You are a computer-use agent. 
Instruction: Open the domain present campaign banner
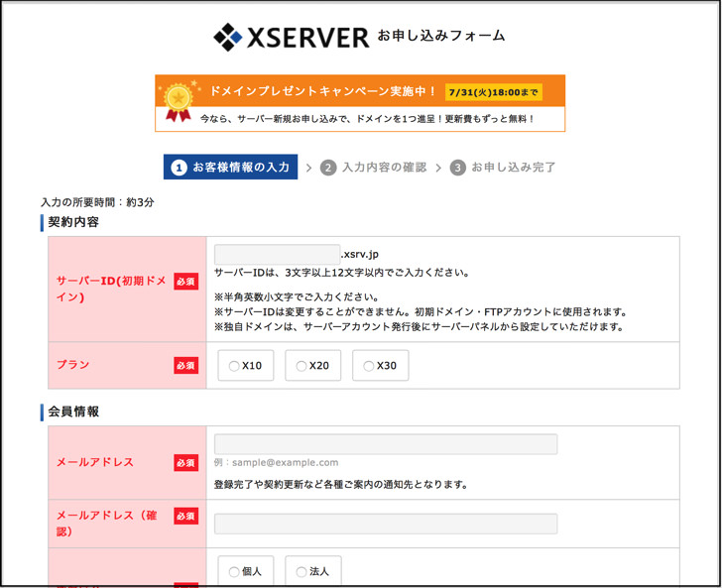[360, 103]
